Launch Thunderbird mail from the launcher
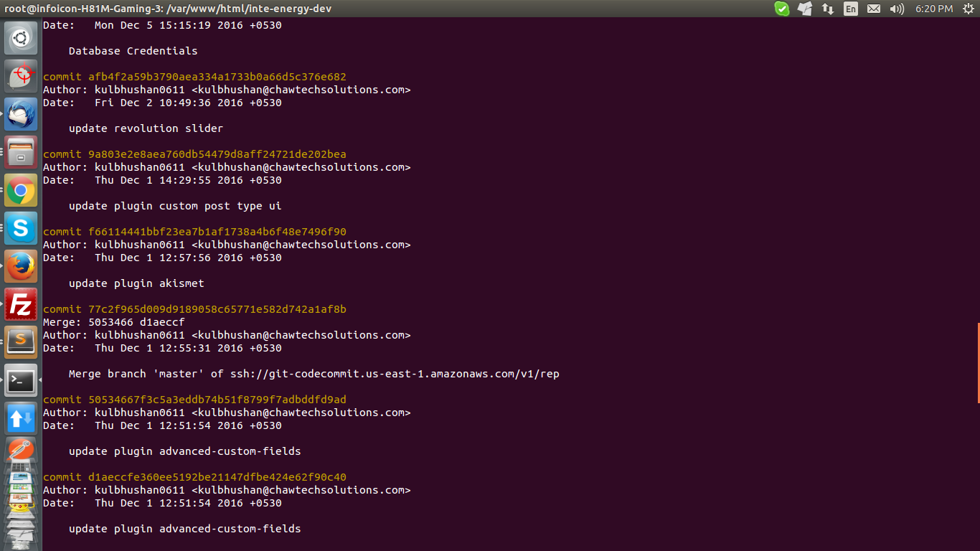The width and height of the screenshot is (980, 551). click(x=21, y=113)
